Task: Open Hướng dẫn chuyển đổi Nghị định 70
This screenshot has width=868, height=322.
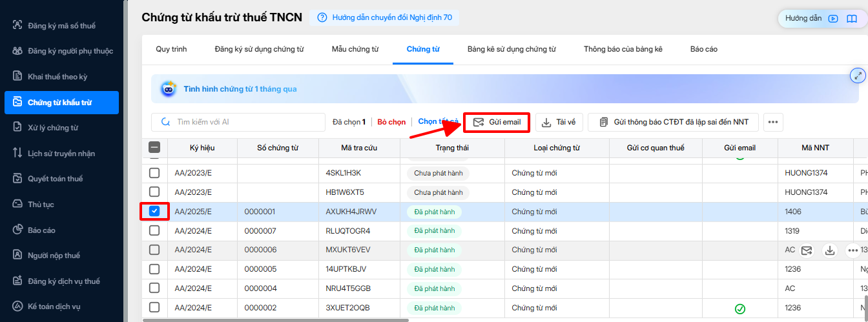Action: click(x=385, y=17)
